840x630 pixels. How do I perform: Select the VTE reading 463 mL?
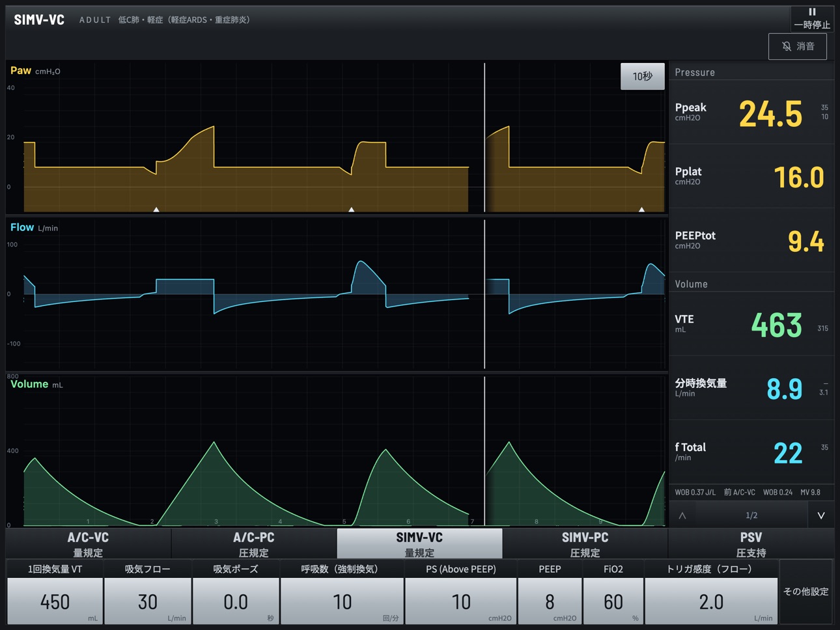coord(777,325)
